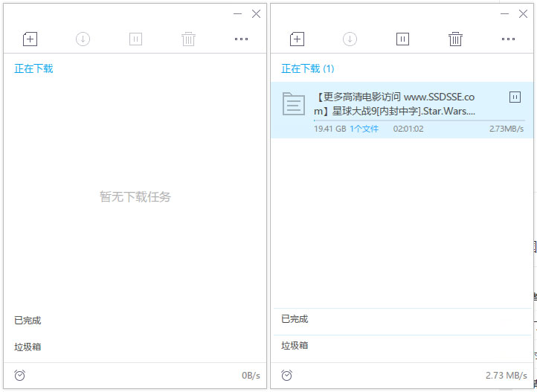Select 正在下载 tab in left window
Image resolution: width=537 pixels, height=392 pixels.
pos(33,69)
